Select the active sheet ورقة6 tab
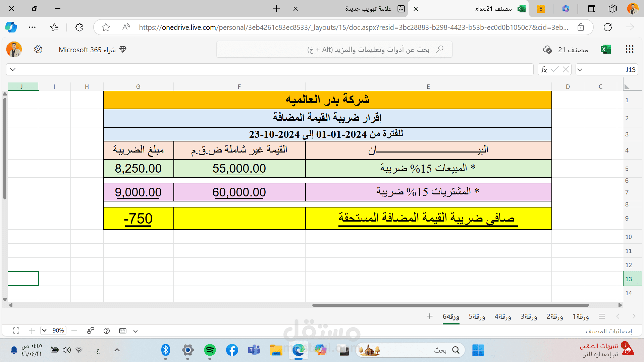 click(451, 316)
